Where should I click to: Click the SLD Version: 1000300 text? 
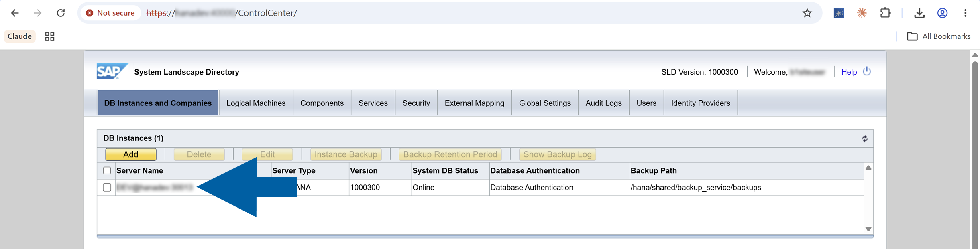[699, 72]
